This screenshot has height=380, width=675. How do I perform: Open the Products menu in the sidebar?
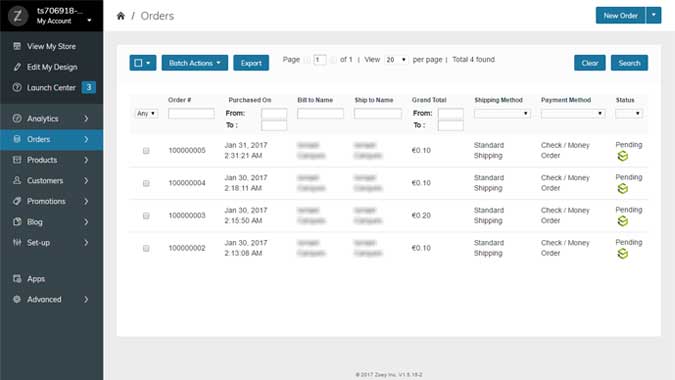(51, 160)
